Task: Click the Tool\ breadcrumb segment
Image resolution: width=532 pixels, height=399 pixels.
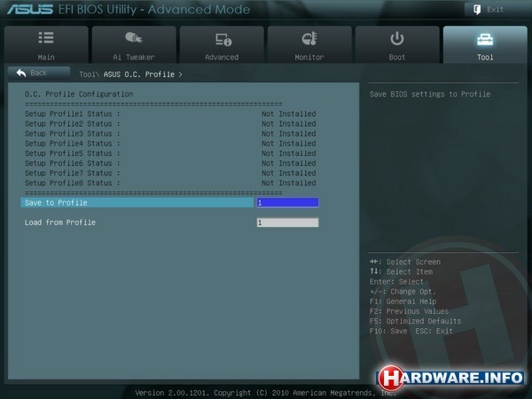Action: [x=89, y=74]
